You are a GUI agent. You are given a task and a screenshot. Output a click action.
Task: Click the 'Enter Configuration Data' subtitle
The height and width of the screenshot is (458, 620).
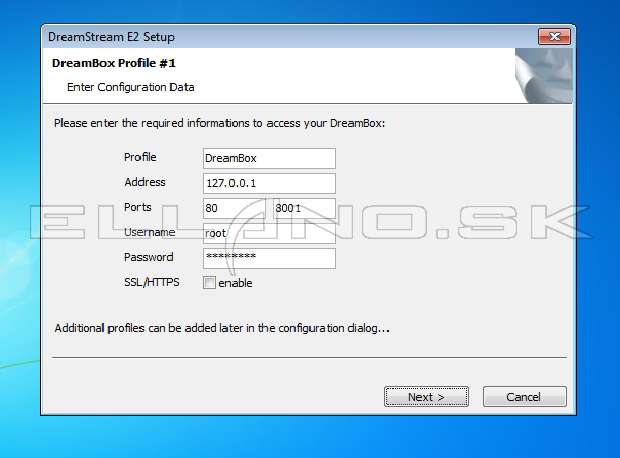click(130, 87)
